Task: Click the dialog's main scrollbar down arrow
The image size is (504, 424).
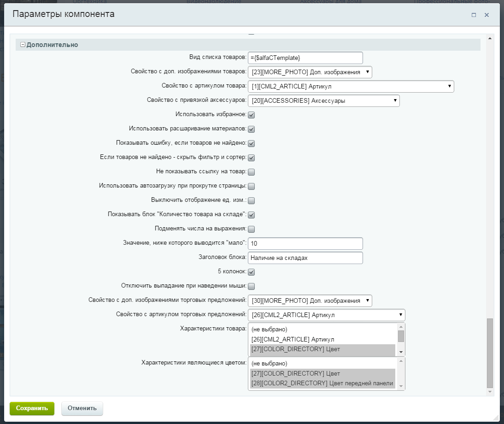Action: point(490,392)
